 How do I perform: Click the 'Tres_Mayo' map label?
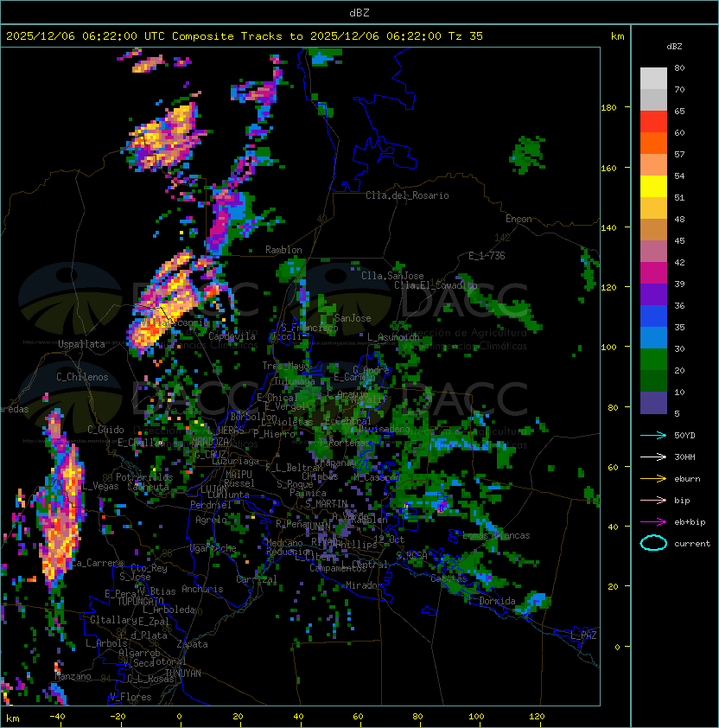285,366
